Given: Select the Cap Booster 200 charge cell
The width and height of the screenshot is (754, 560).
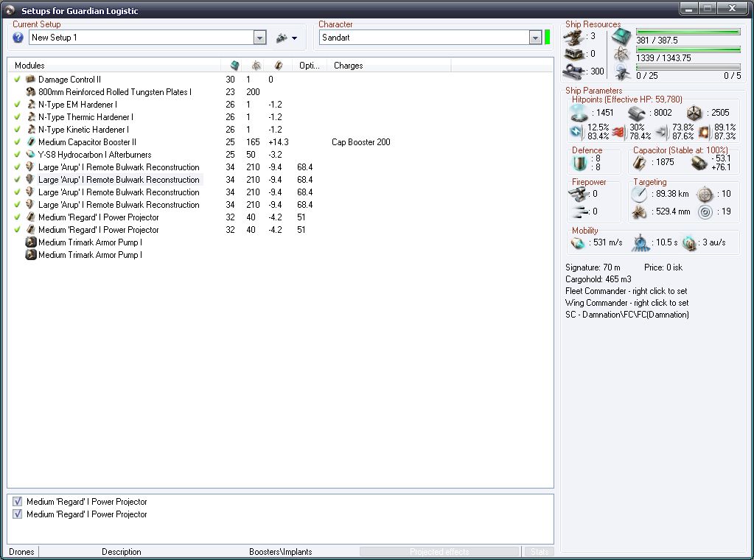Looking at the screenshot, I should click(x=361, y=141).
